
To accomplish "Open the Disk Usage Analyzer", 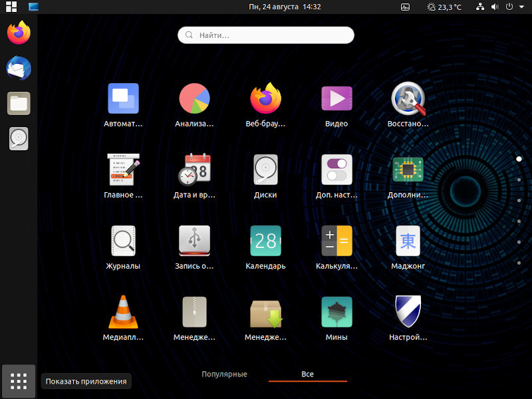I will pyautogui.click(x=194, y=99).
